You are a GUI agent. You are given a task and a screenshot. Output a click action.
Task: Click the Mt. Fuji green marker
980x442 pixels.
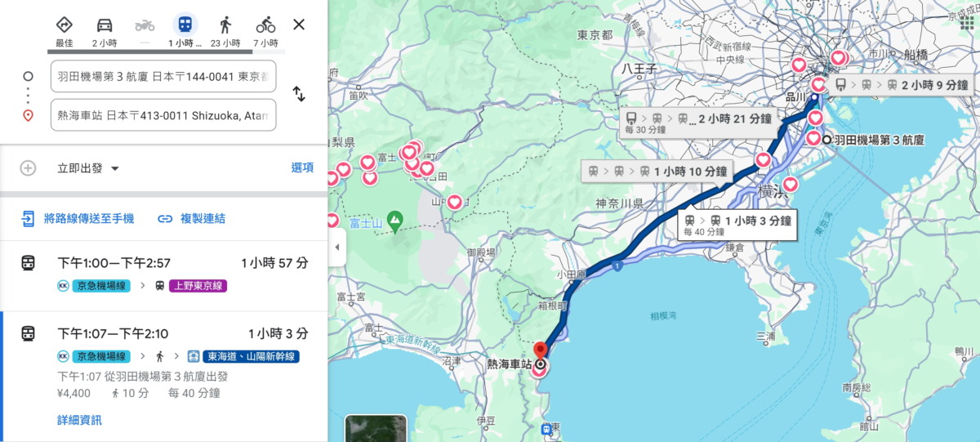click(395, 219)
